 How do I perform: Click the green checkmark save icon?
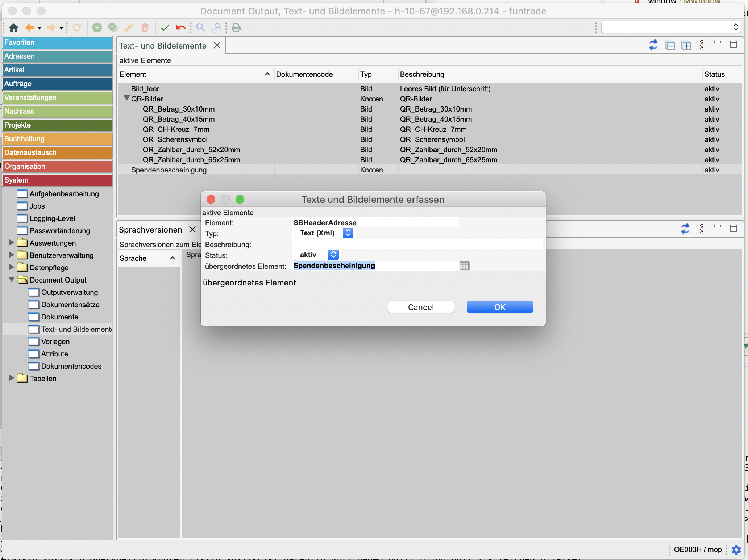pos(165,28)
